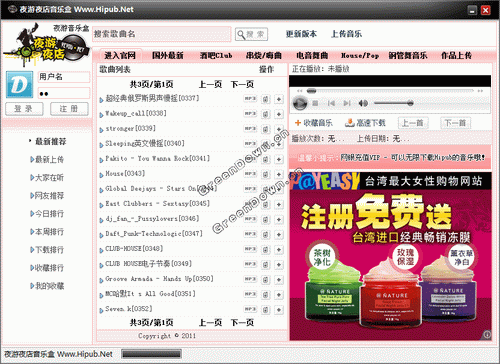Switch to the 电音舞曲 tab
Viewport: 500px width, 364px height.
pyautogui.click(x=312, y=55)
